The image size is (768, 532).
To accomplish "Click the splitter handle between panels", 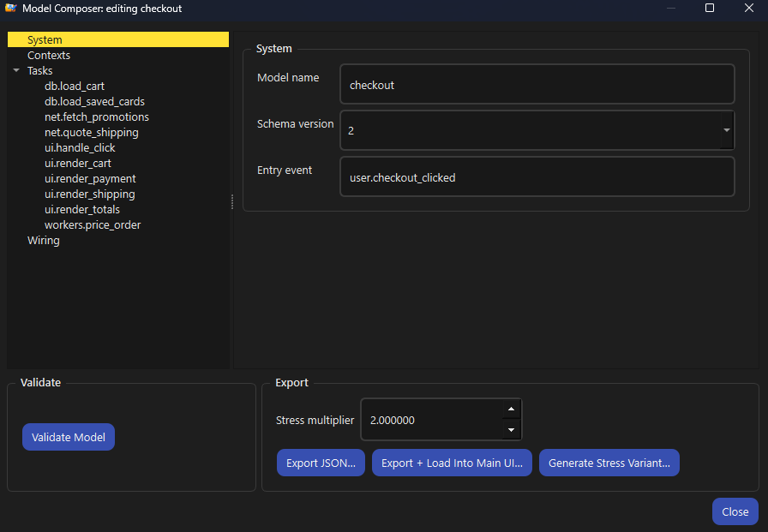I will (231, 201).
